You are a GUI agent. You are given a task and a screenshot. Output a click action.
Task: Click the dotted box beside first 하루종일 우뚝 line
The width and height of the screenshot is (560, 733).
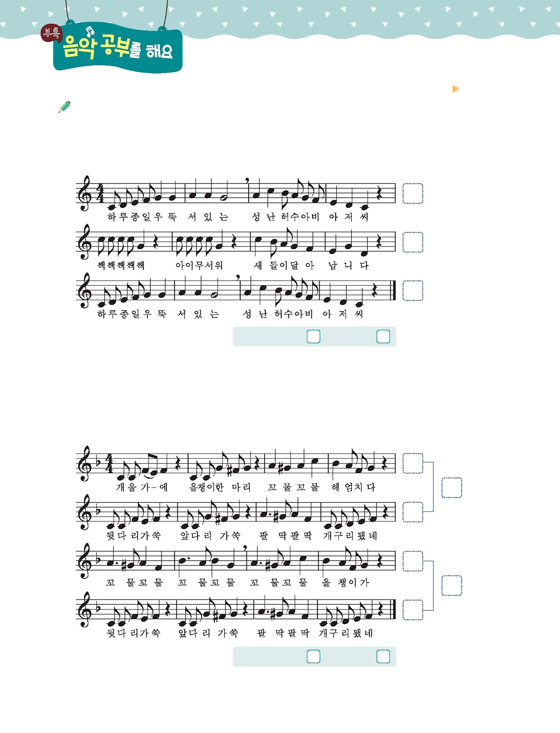[x=413, y=193]
